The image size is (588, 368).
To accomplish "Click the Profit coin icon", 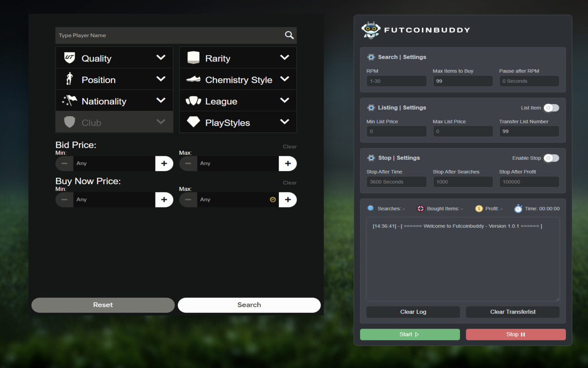I will pos(479,208).
